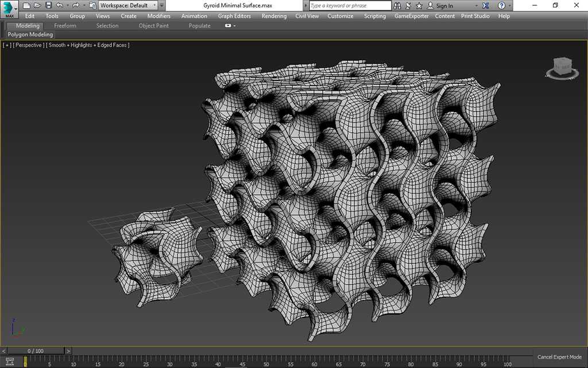Undo the last action with the arrow icon
Screen dimensions: 588x368
point(60,6)
